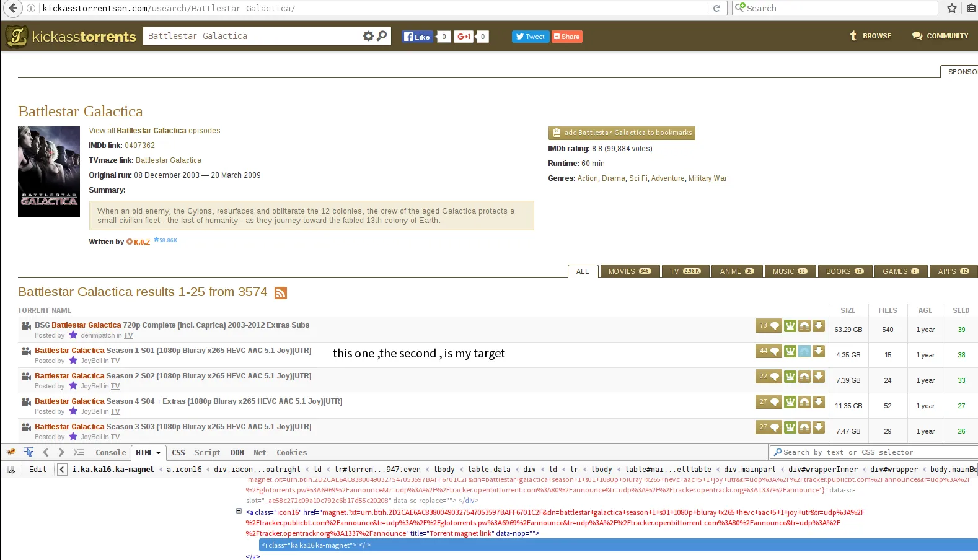978x560 pixels.
Task: Sort torrents by the SIZE column header
Action: [x=848, y=310]
